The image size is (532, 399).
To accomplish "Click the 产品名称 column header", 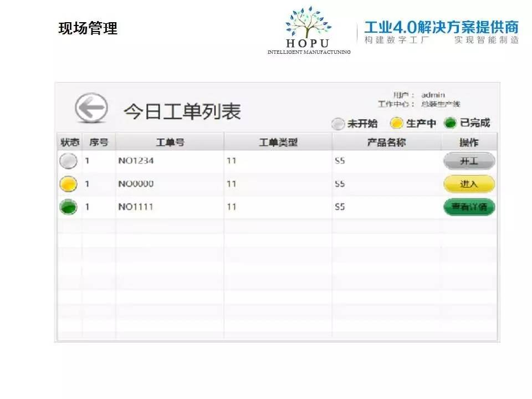I will click(386, 142).
